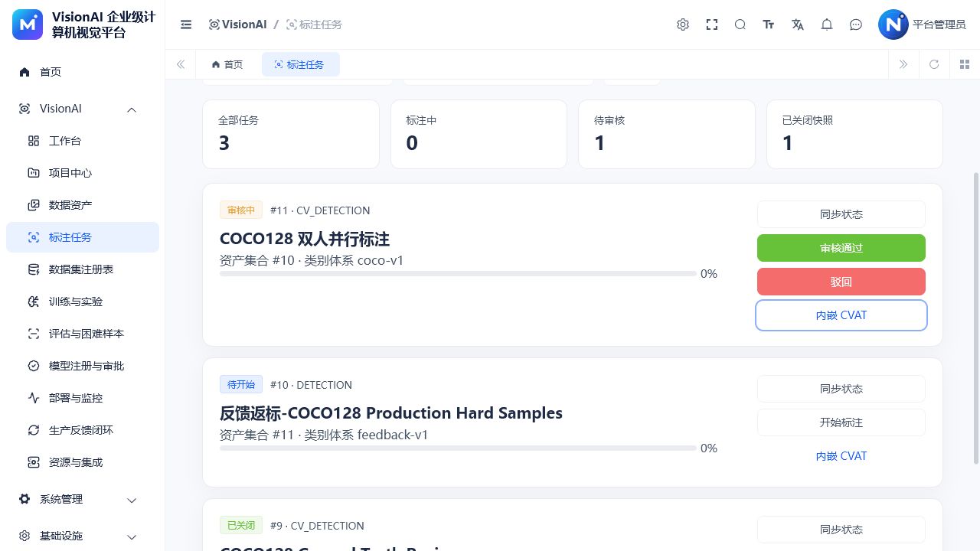Open notifications bell icon
The height and width of the screenshot is (551, 980).
pos(827,24)
